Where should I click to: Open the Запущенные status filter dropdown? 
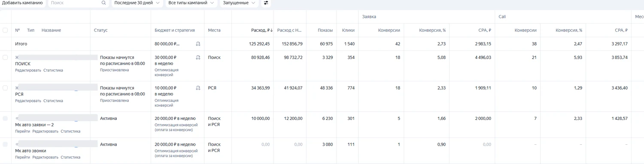tap(239, 3)
